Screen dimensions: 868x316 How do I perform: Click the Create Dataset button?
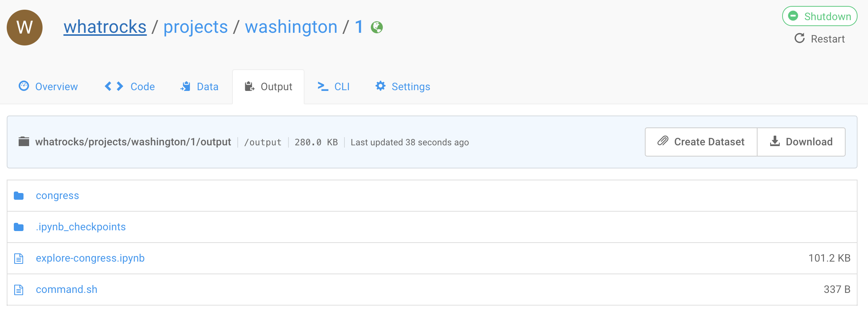(x=701, y=142)
